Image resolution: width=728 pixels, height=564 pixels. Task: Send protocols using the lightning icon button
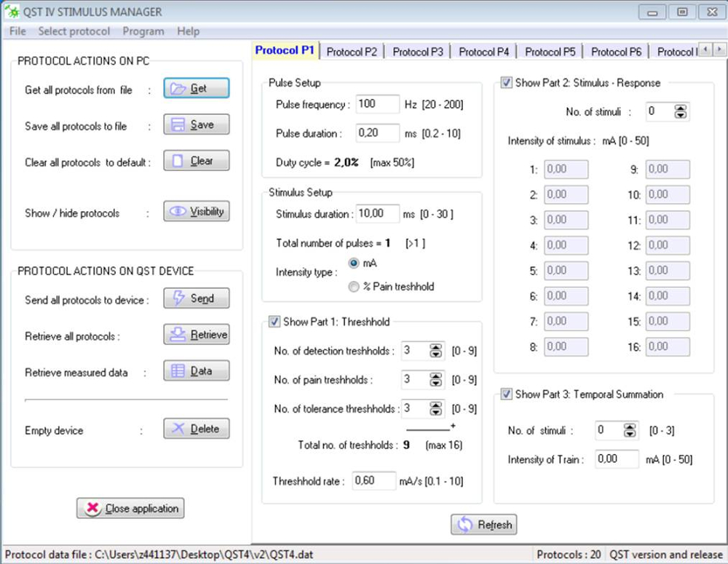click(x=196, y=298)
